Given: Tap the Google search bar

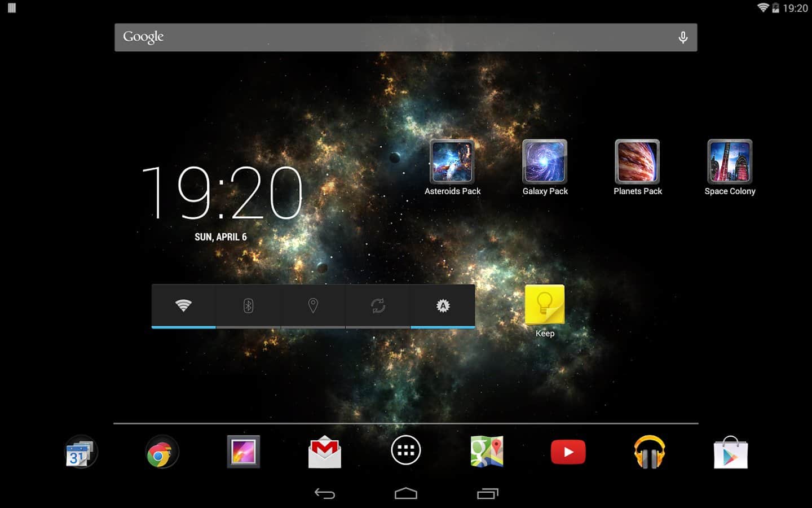Looking at the screenshot, I should tap(395, 37).
